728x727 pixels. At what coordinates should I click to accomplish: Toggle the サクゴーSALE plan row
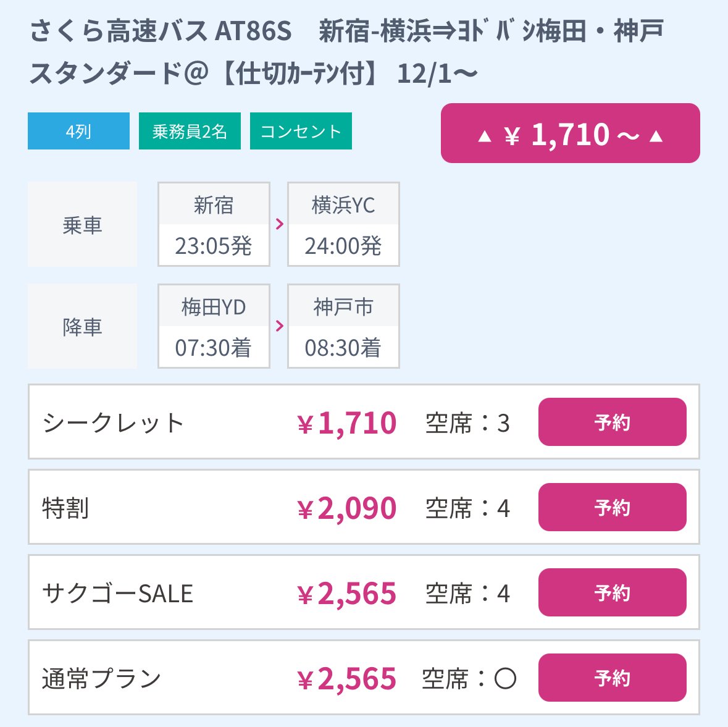(117, 592)
